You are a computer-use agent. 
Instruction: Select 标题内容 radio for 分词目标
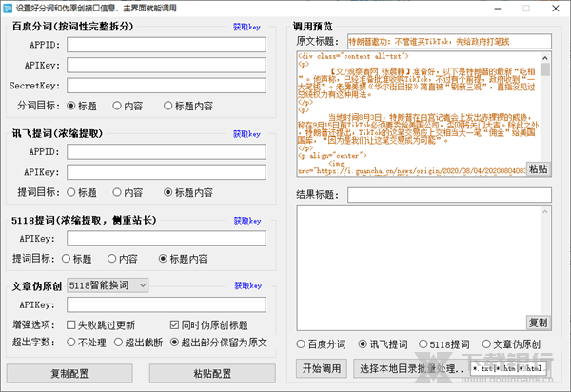coord(187,106)
